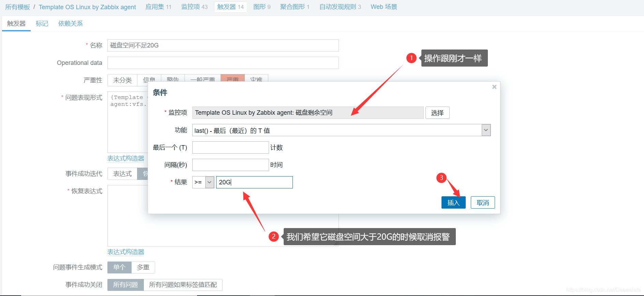Select 单个 problem event generation mode

tap(119, 267)
